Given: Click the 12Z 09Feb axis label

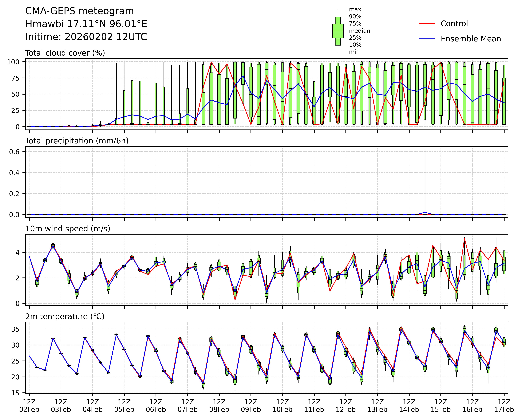Looking at the screenshot, I should coord(251,406).
